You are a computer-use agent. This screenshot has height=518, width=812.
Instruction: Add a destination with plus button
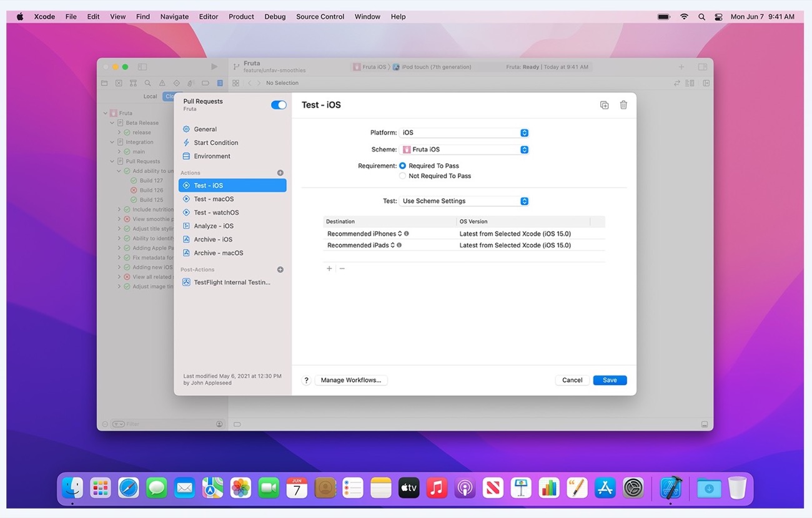329,268
